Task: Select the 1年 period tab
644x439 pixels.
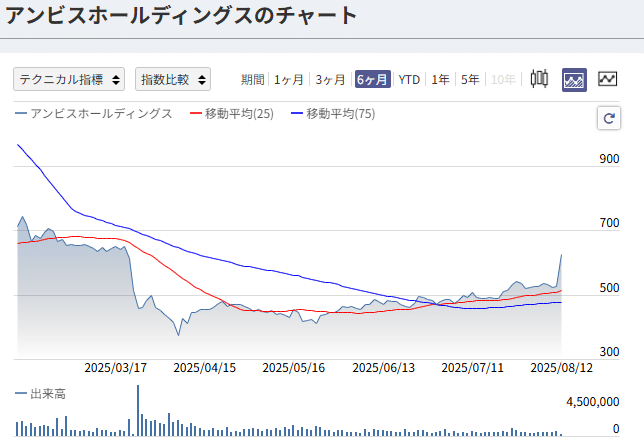Action: 440,79
